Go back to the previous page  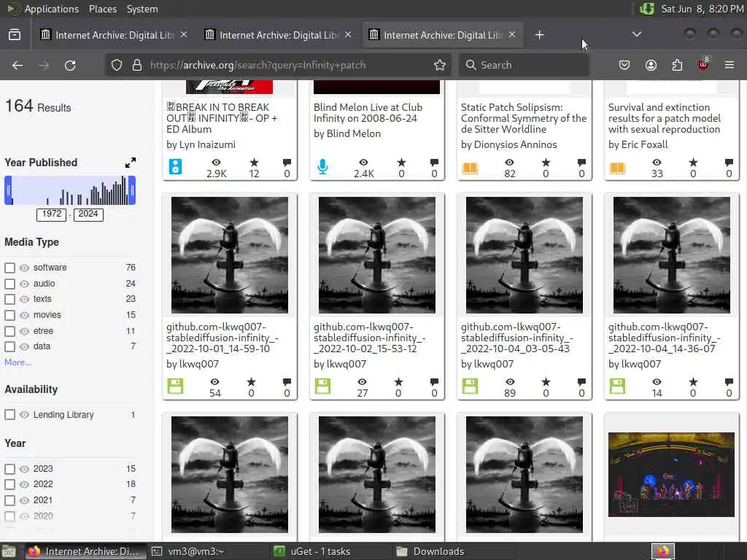tap(18, 65)
